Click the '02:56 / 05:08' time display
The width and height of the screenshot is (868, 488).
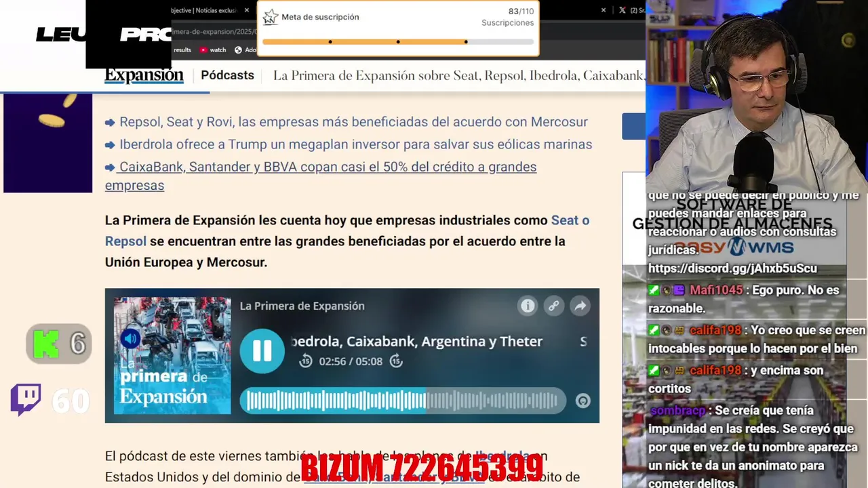351,361
